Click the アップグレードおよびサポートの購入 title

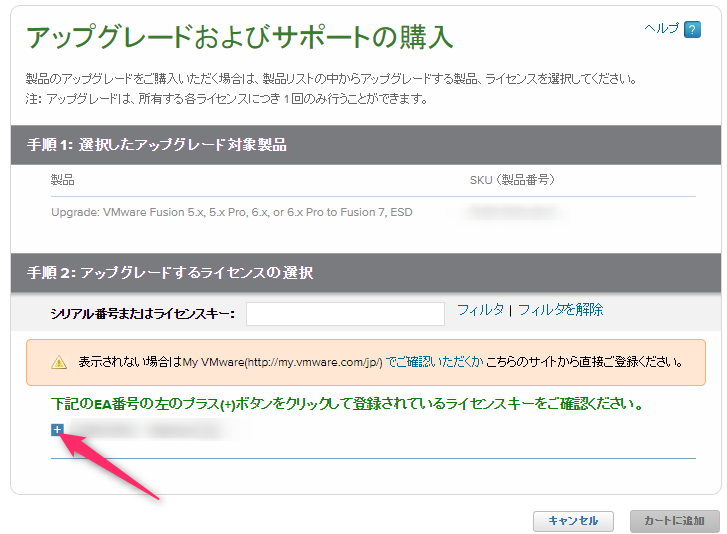[240, 37]
